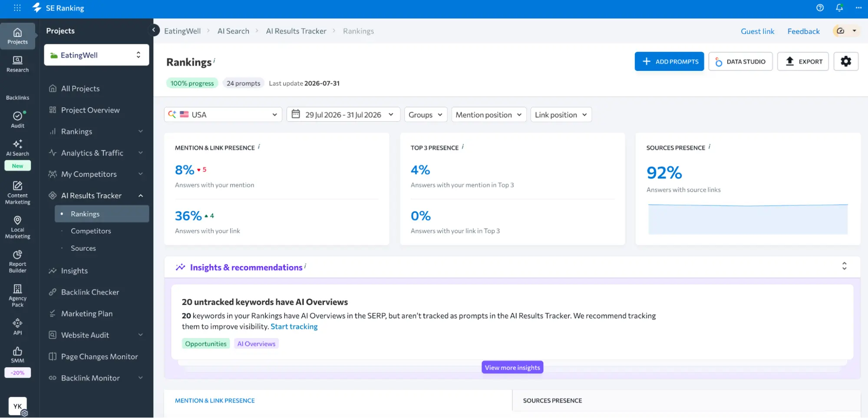Open the SMM section

pos(17,355)
